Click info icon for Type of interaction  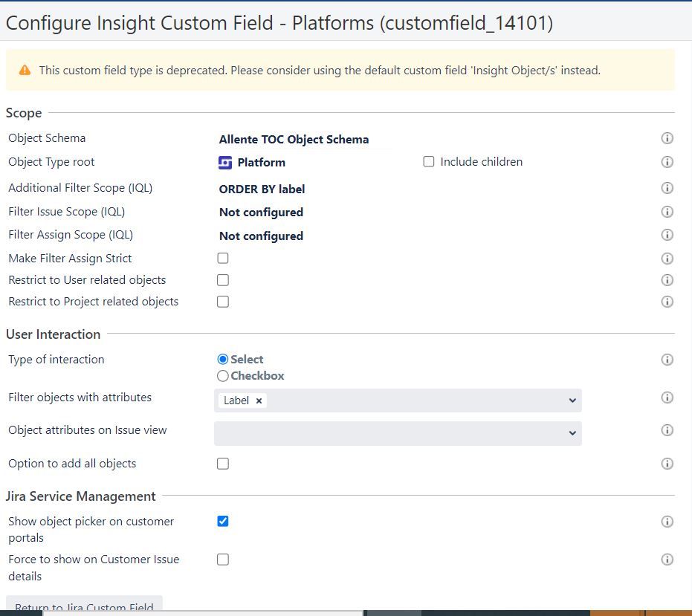[x=667, y=360]
